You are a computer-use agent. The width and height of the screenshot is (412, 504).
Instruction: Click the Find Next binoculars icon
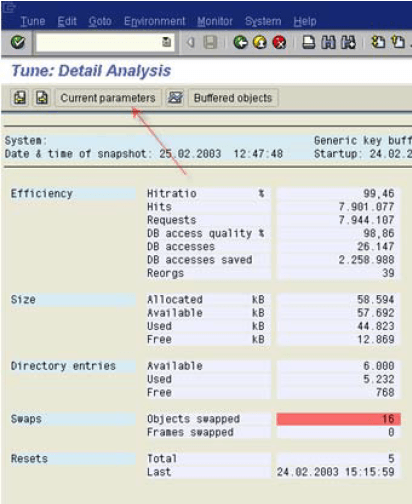point(348,42)
